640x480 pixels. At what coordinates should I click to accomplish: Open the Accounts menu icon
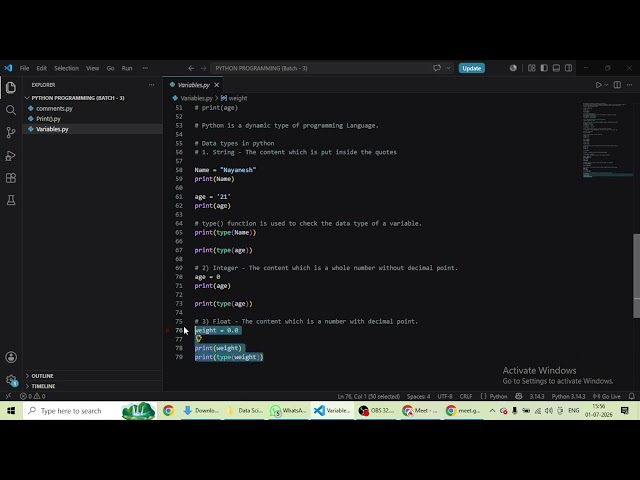click(11, 357)
